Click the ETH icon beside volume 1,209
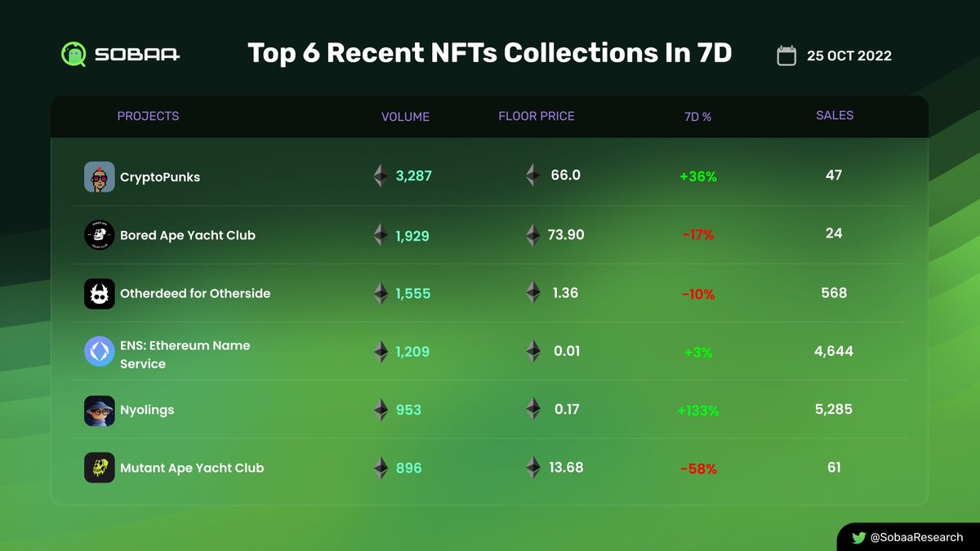Viewport: 980px width, 551px height. pos(381,352)
